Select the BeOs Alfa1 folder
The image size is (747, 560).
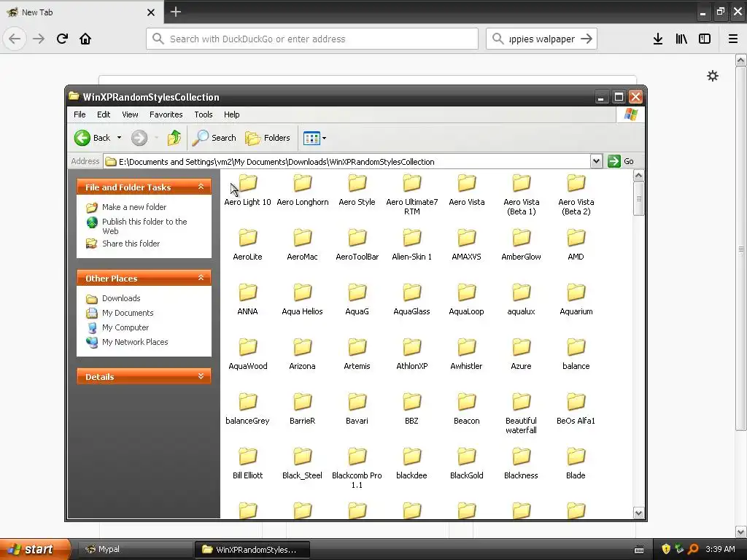[576, 409]
